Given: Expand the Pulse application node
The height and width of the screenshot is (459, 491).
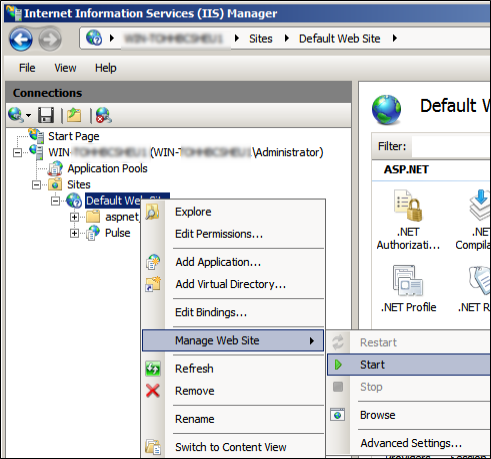Looking at the screenshot, I should click(x=74, y=233).
